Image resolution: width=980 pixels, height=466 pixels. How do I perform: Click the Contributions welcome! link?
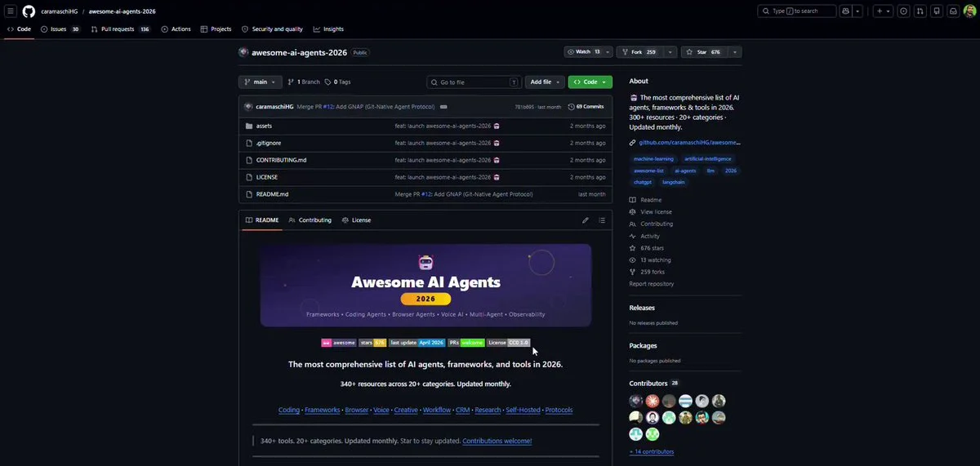tap(497, 441)
